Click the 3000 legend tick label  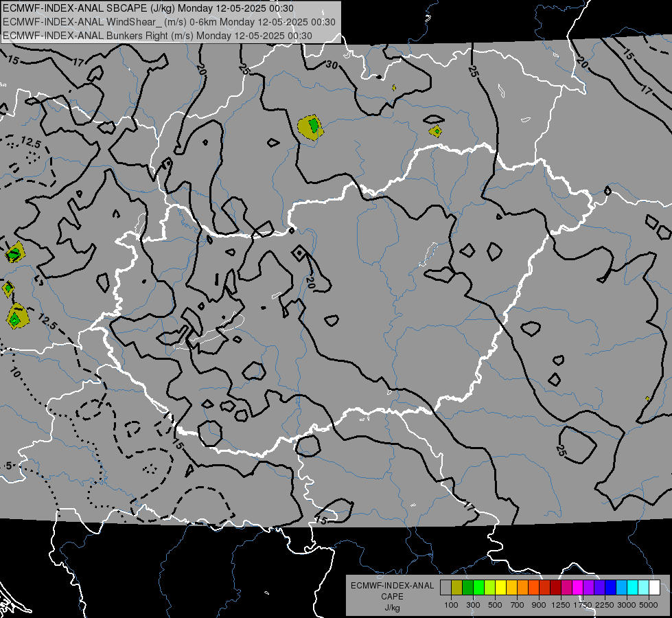(x=627, y=605)
